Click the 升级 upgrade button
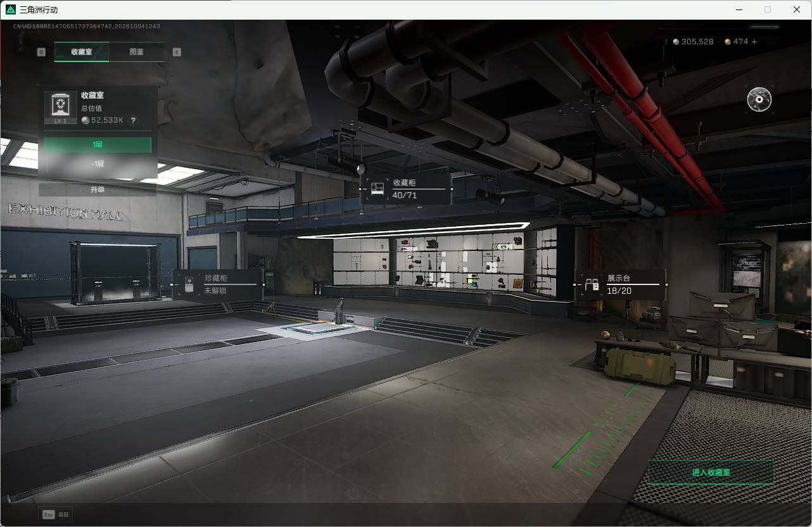Image resolution: width=812 pixels, height=527 pixels. [98, 189]
